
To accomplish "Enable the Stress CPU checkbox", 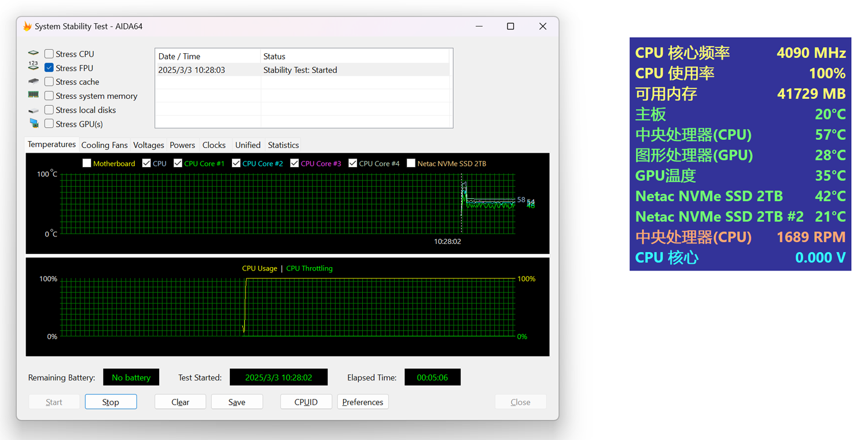I will 49,54.
